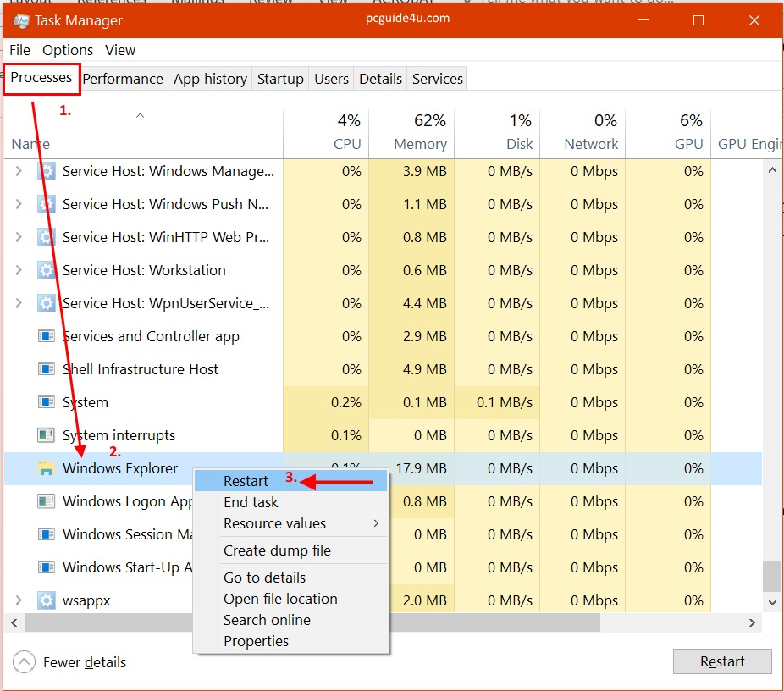Image resolution: width=784 pixels, height=691 pixels.
Task: Click the horizontal scrollbar thumb
Action: (312, 622)
